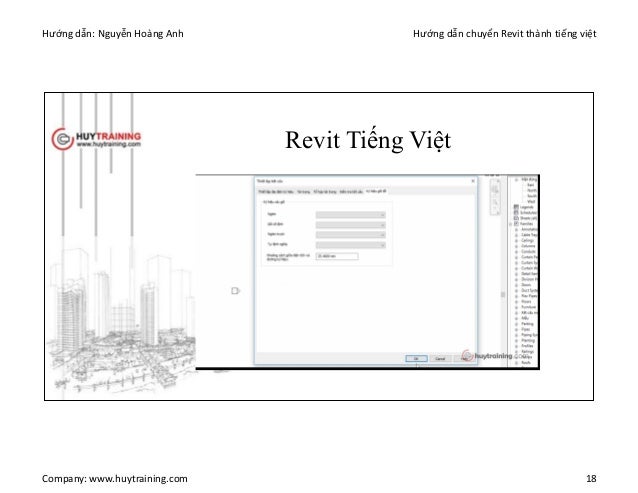Open the Ngàm symbol dropdown
The width and height of the screenshot is (638, 493).
[x=350, y=215]
